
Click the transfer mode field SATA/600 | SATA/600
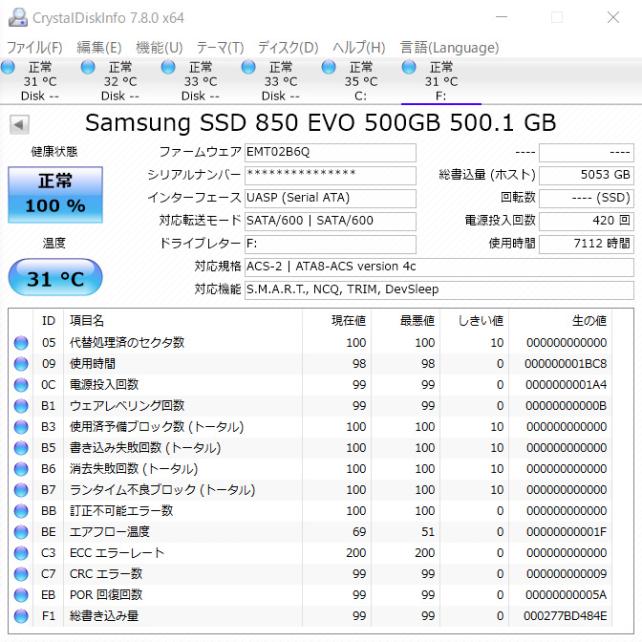[330, 221]
